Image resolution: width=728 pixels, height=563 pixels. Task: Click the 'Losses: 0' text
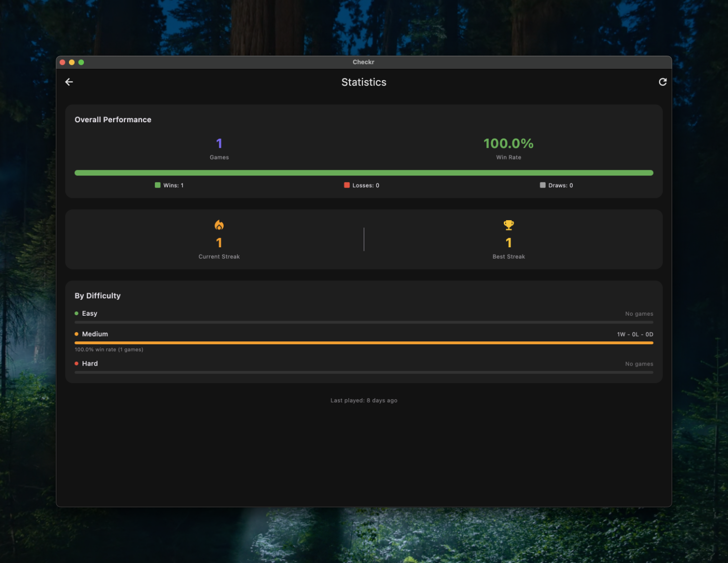(x=366, y=185)
